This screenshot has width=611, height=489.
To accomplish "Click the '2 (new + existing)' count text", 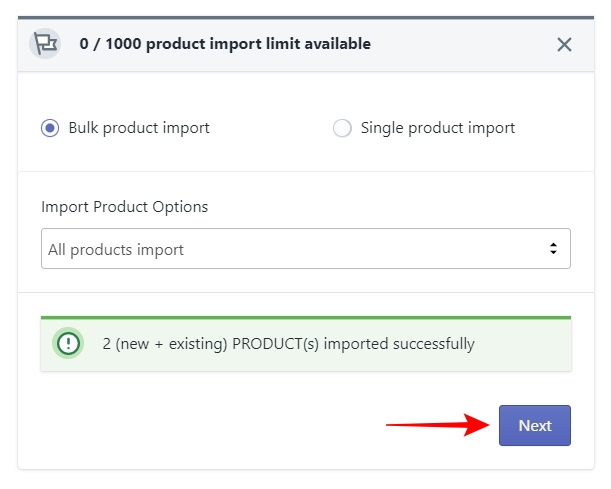I will coord(165,344).
